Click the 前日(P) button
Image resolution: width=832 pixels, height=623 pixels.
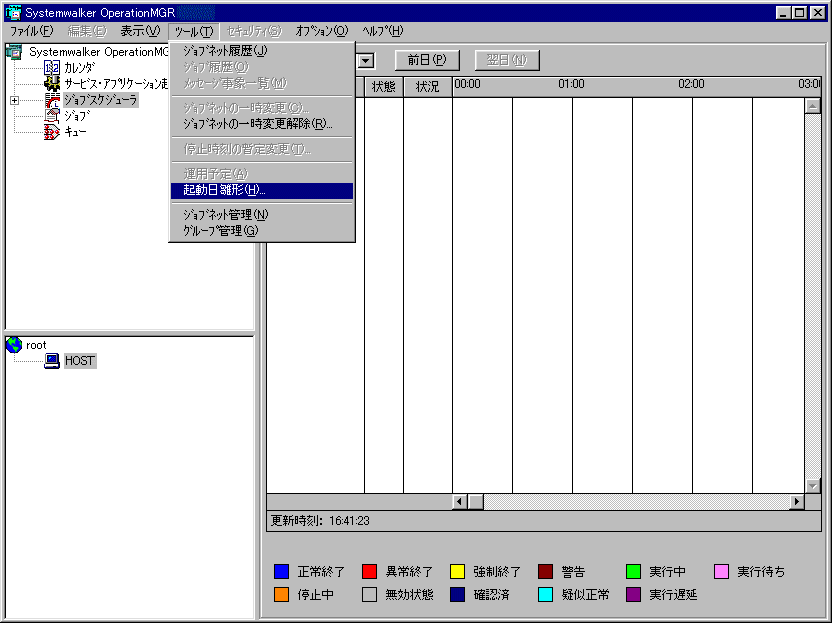427,60
